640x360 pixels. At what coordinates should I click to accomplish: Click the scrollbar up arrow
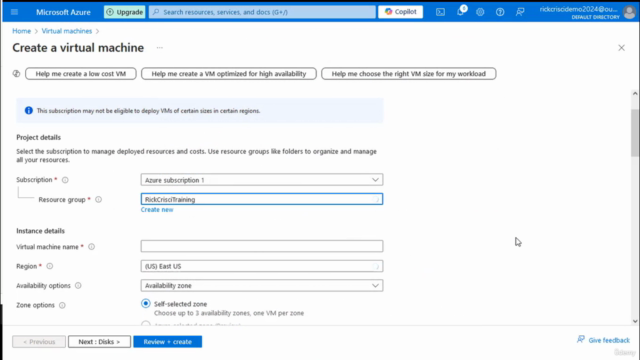point(635,93)
